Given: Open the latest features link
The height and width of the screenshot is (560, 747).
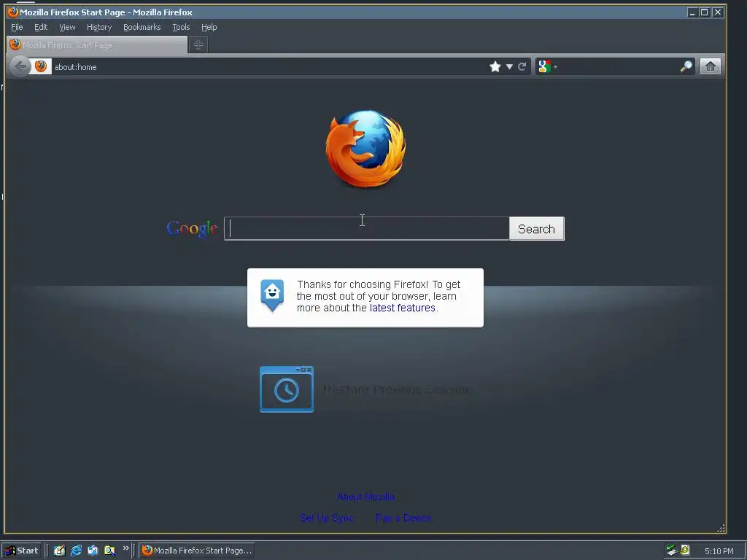Looking at the screenshot, I should click(x=403, y=308).
